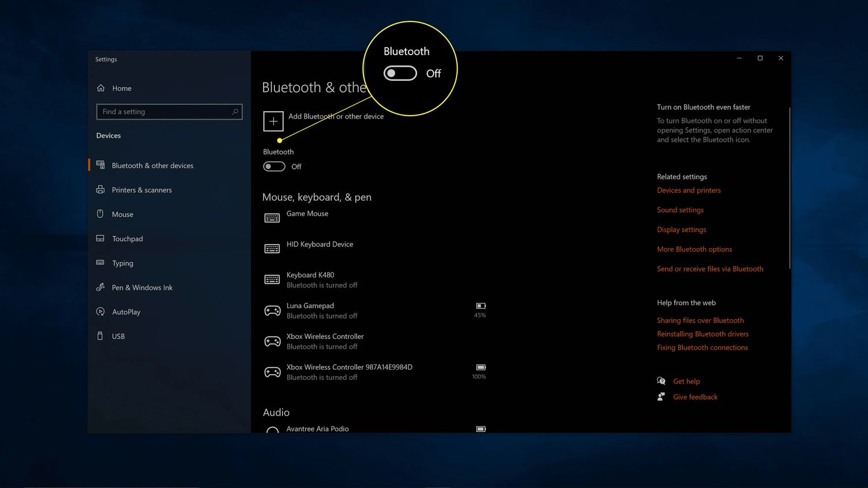868x488 pixels.
Task: Click the Pen & Windows Ink icon
Action: coord(100,287)
